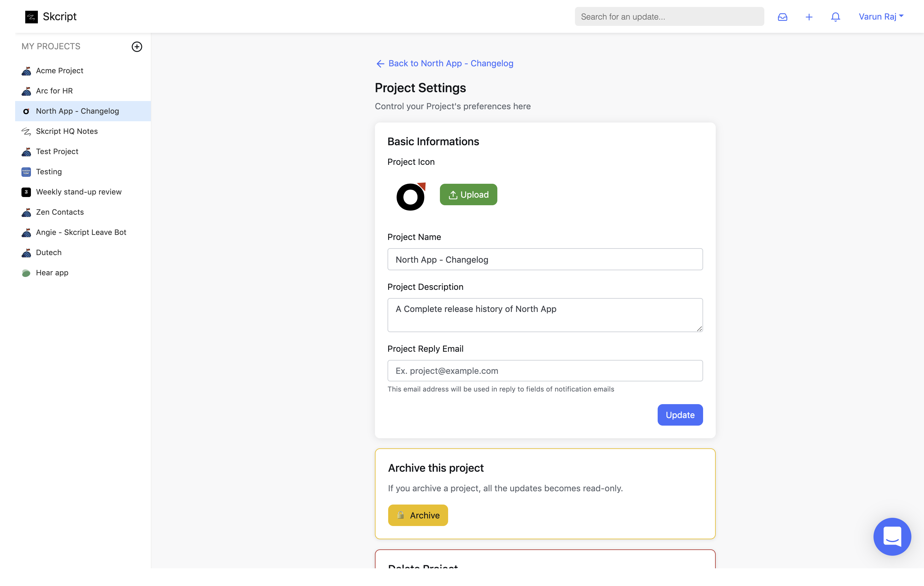Click the Basic Informations heading
The width and height of the screenshot is (924, 586).
pyautogui.click(x=433, y=141)
